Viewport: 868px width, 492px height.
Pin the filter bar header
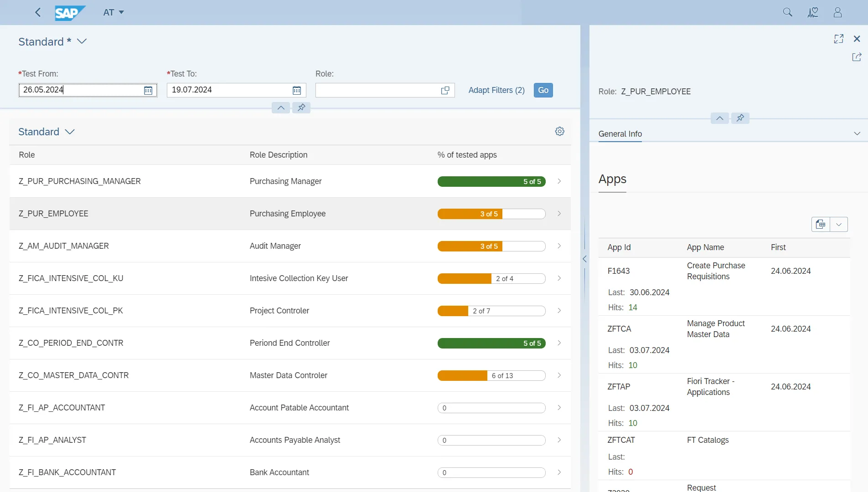coord(301,108)
